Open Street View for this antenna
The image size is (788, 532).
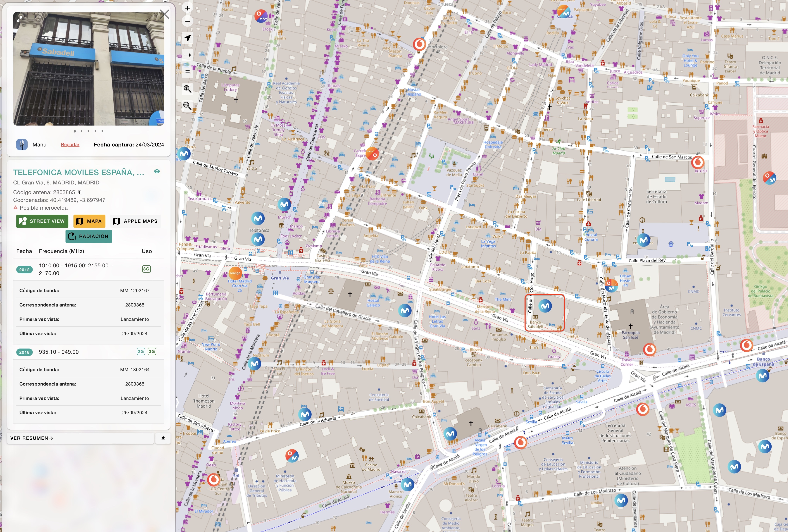pos(42,221)
